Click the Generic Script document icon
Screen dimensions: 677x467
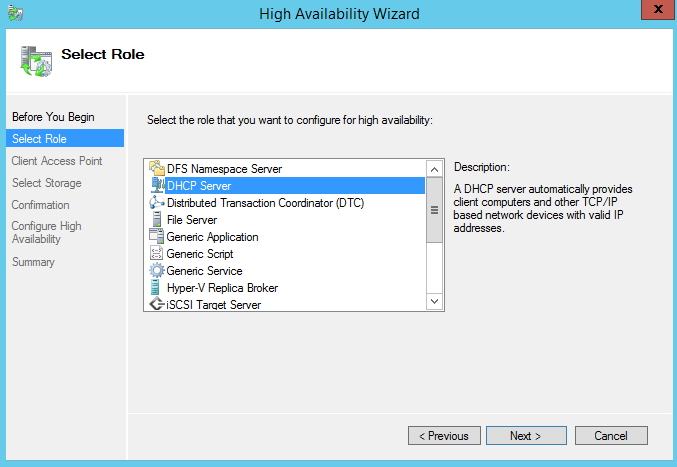[156, 253]
